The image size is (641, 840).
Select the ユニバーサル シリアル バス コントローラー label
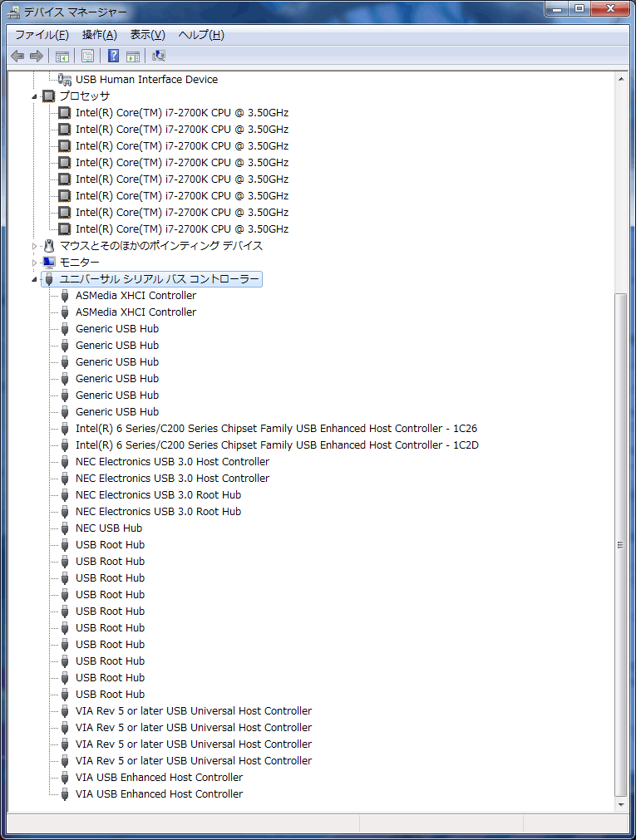tap(159, 278)
